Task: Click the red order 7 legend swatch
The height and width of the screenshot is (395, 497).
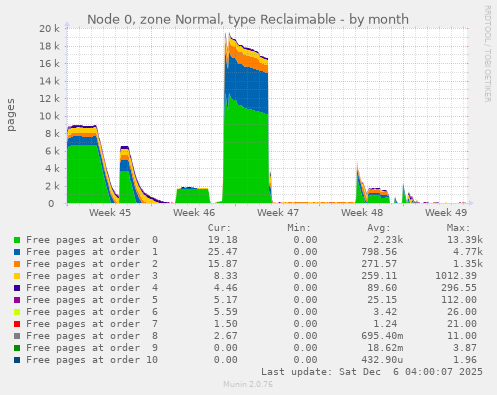Action: click(x=17, y=324)
